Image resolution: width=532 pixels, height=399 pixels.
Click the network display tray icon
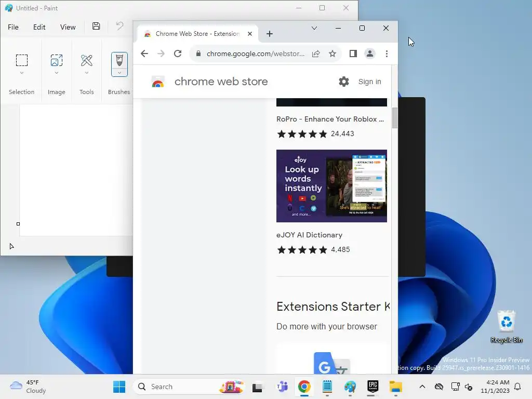(x=455, y=387)
